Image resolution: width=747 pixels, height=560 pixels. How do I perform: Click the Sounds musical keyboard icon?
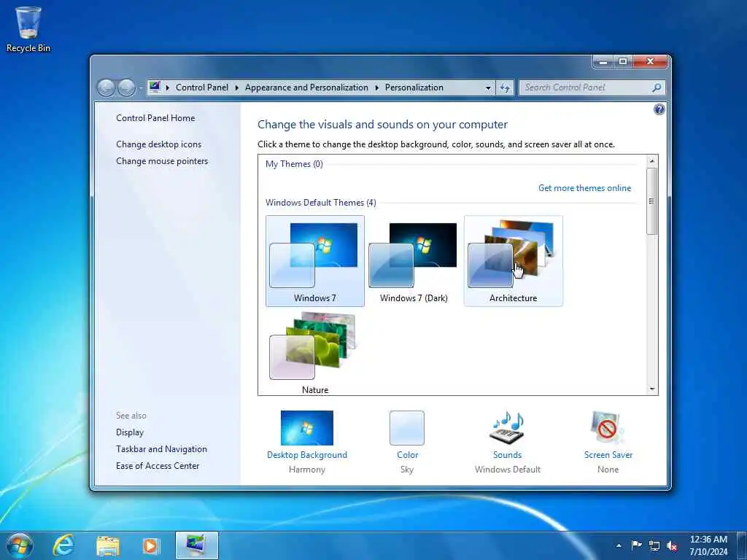click(x=508, y=427)
